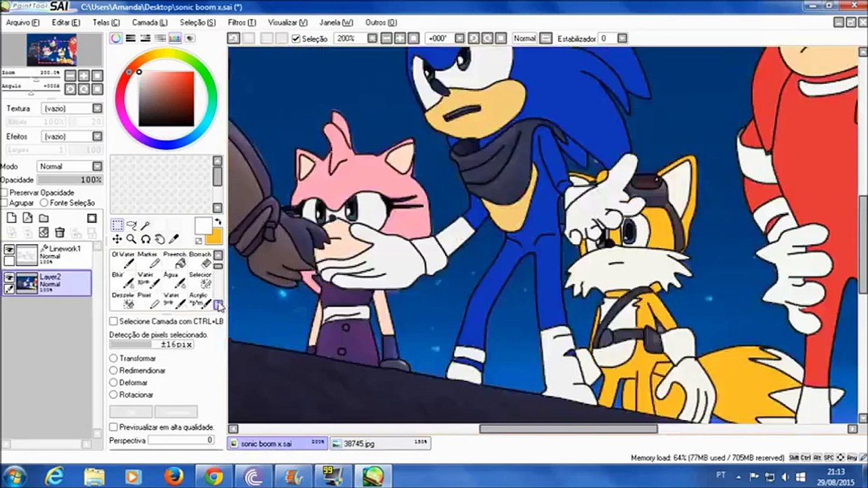Select the Magic Wand tool
The image size is (868, 488).
tap(145, 226)
